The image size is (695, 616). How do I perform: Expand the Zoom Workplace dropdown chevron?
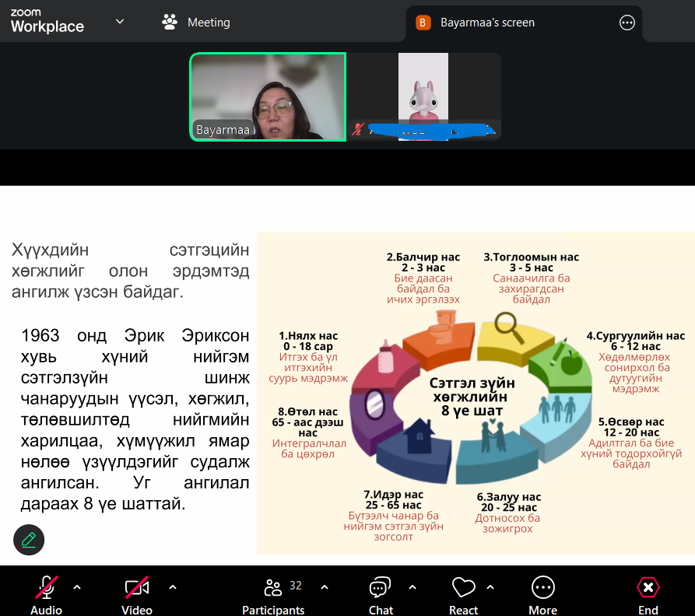coord(120,21)
